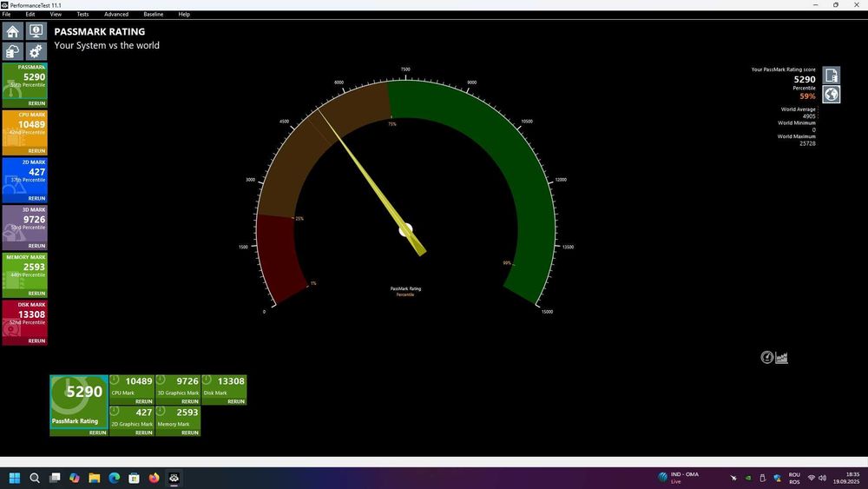Open the Windows Start menu
Screen dimensions: 868x489
[15, 478]
